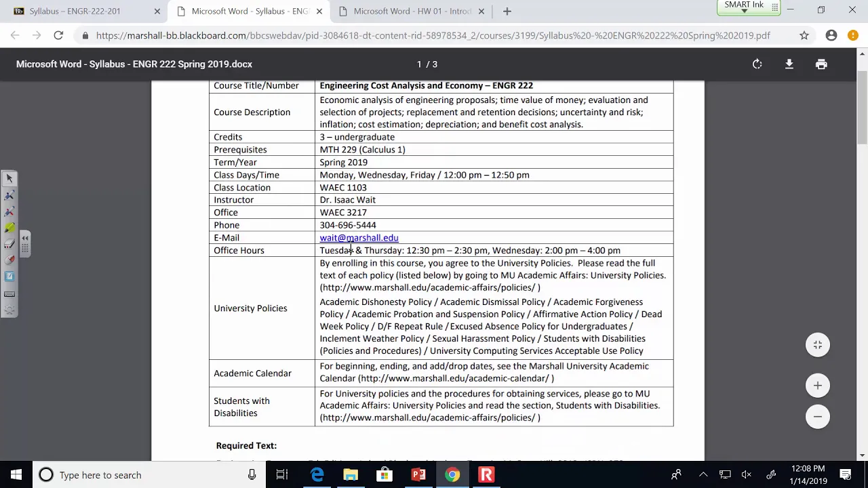The width and height of the screenshot is (868, 488).
Task: Click the Required Text heading
Action: coord(246,445)
